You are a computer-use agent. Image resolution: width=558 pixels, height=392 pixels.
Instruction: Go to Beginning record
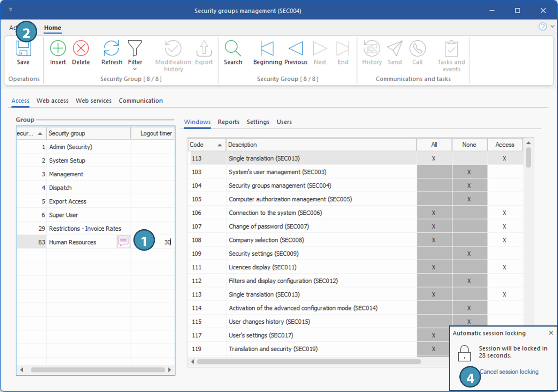[267, 48]
